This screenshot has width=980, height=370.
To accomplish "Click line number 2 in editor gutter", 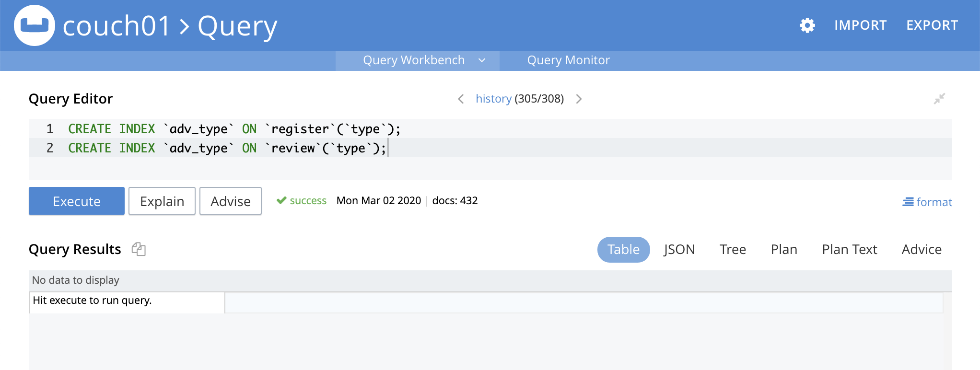I will tap(50, 148).
